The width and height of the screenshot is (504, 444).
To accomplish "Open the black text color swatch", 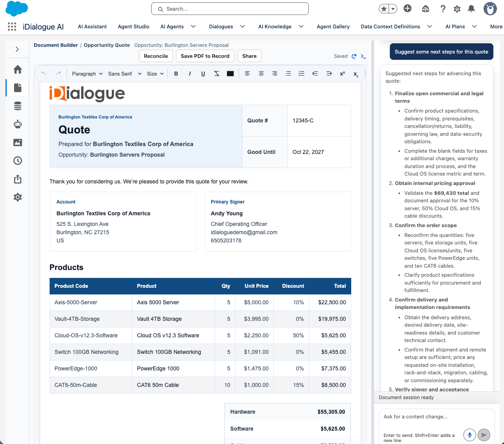I will tap(230, 74).
